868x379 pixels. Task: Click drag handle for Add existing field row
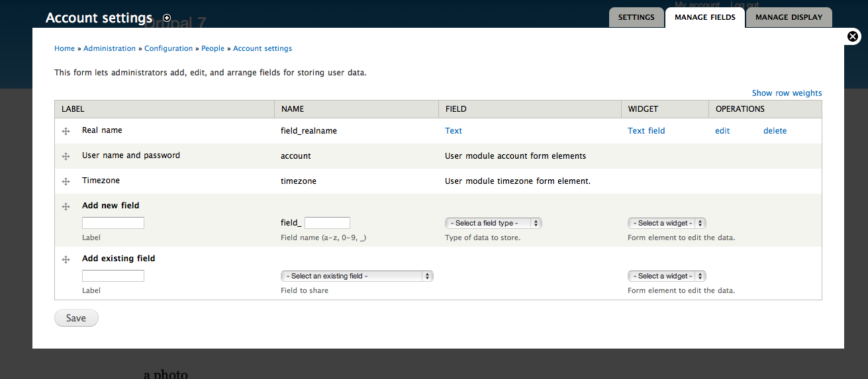point(66,260)
